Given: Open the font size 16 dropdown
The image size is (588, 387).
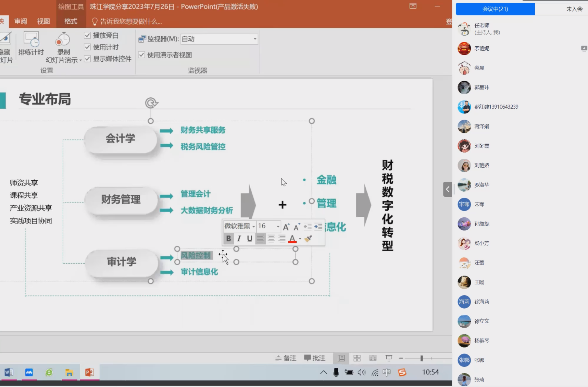Looking at the screenshot, I should tap(278, 227).
